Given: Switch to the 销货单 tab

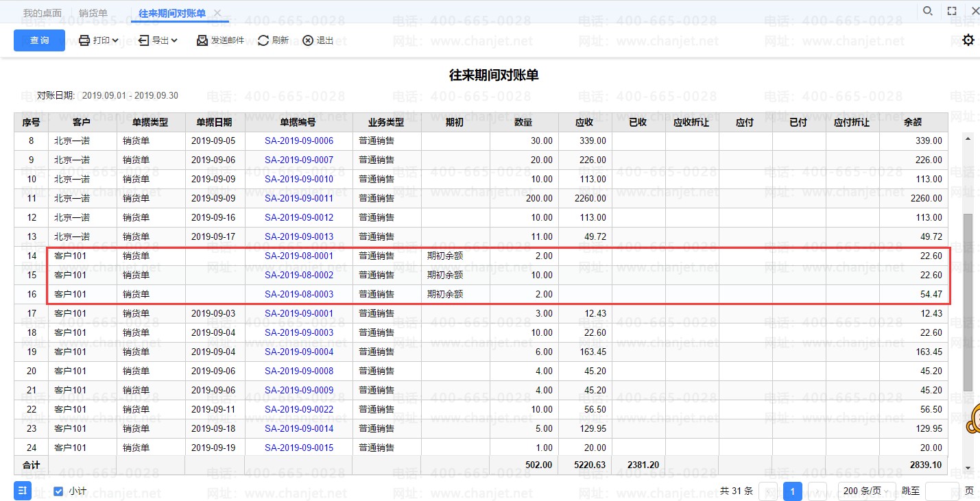Looking at the screenshot, I should pyautogui.click(x=93, y=13).
